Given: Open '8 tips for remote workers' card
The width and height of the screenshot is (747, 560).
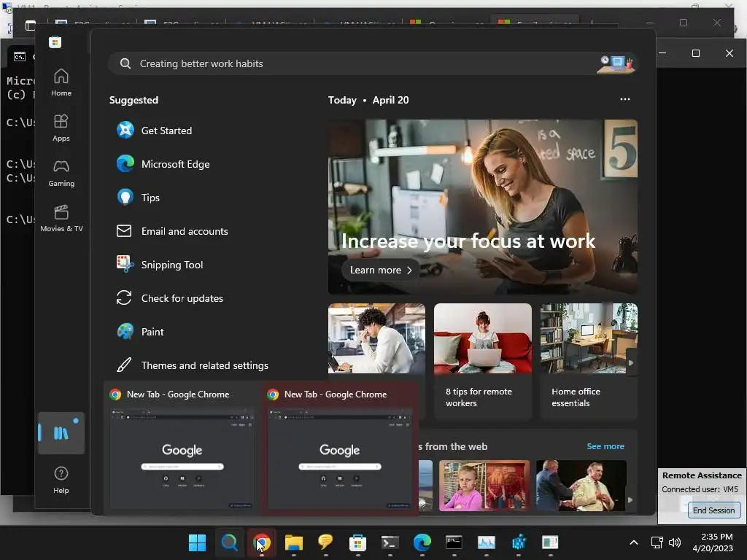Looking at the screenshot, I should [483, 361].
